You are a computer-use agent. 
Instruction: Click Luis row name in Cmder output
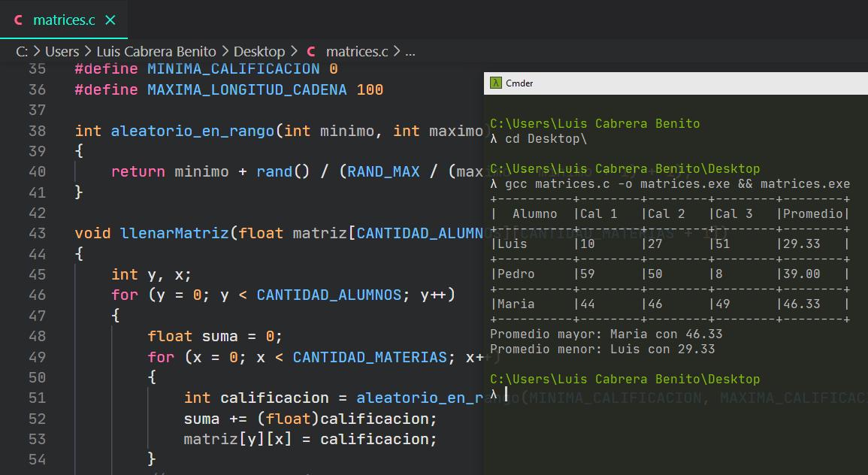tap(512, 244)
